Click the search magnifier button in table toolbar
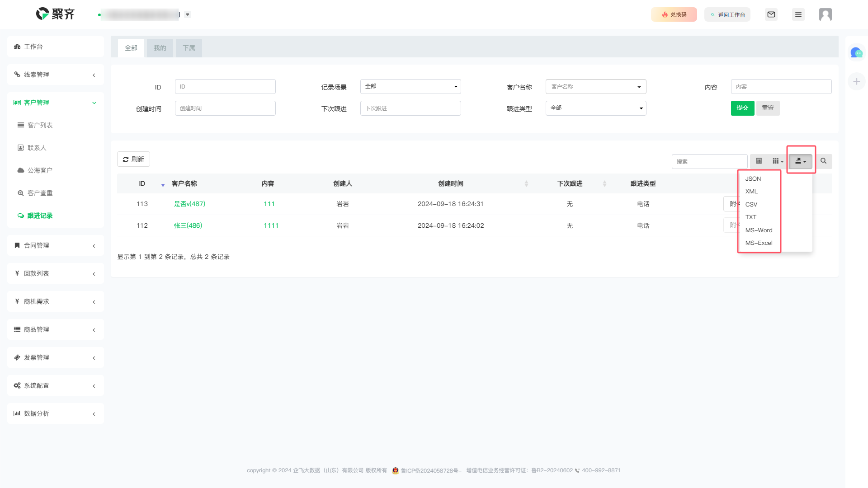 coord(824,161)
